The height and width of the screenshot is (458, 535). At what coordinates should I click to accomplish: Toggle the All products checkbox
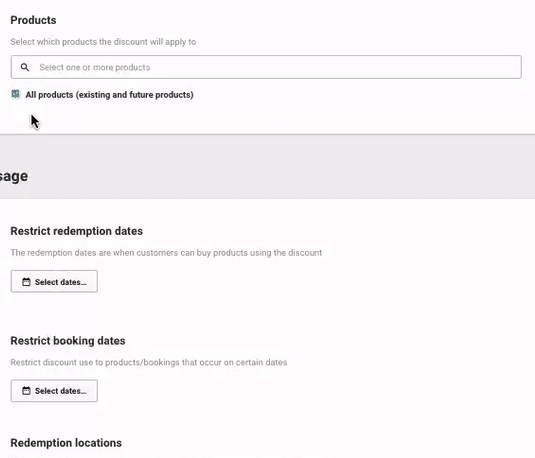coord(15,94)
